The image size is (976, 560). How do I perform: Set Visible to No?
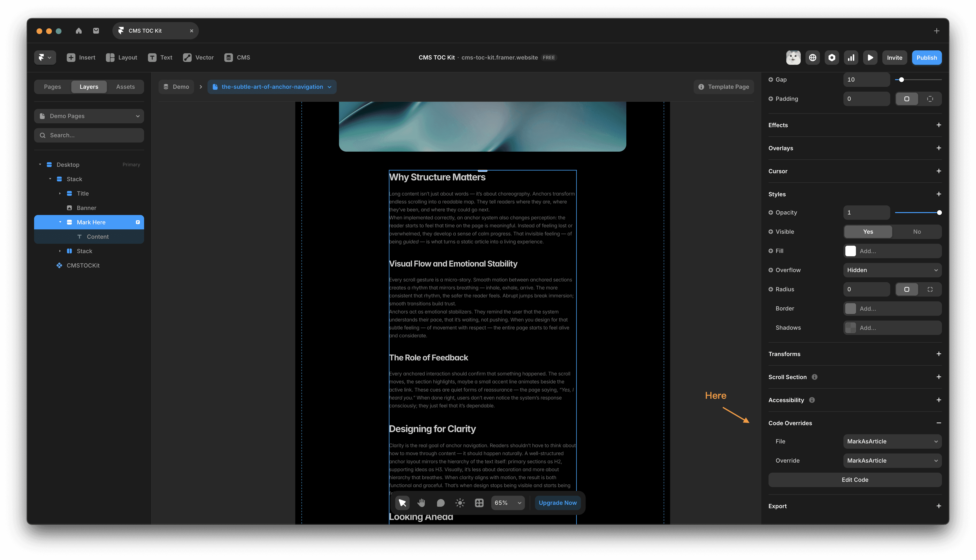(917, 232)
